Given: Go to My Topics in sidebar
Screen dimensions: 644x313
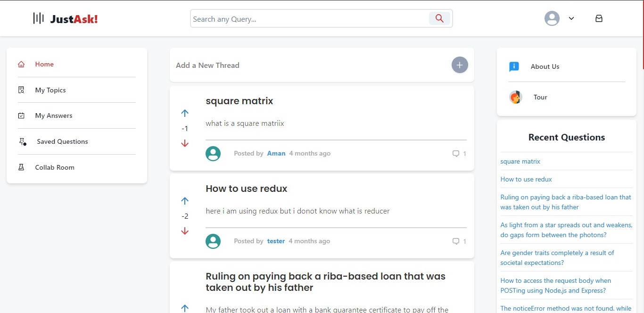Looking at the screenshot, I should (x=50, y=90).
